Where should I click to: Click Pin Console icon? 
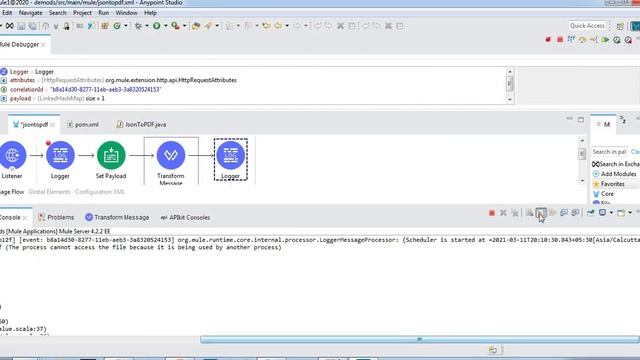[x=591, y=213]
